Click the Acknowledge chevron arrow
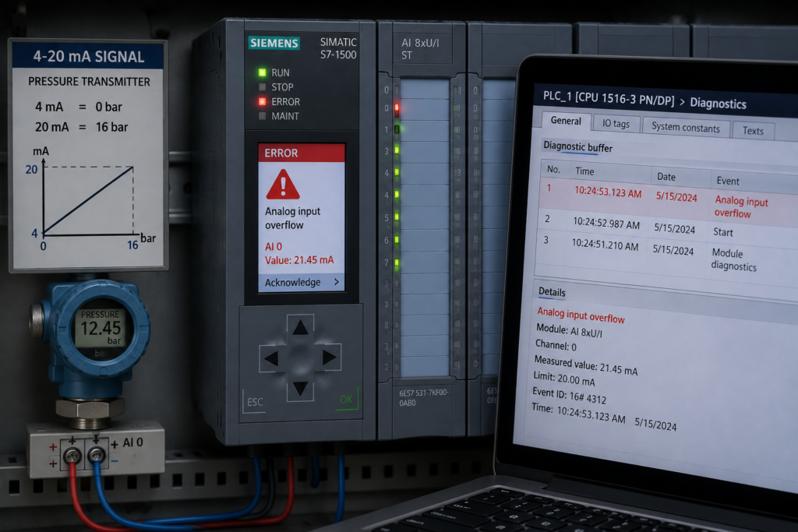This screenshot has height=532, width=798. coord(337,281)
